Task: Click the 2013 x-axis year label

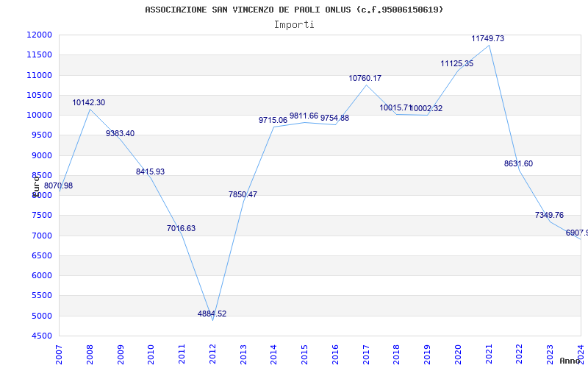Action: (243, 355)
